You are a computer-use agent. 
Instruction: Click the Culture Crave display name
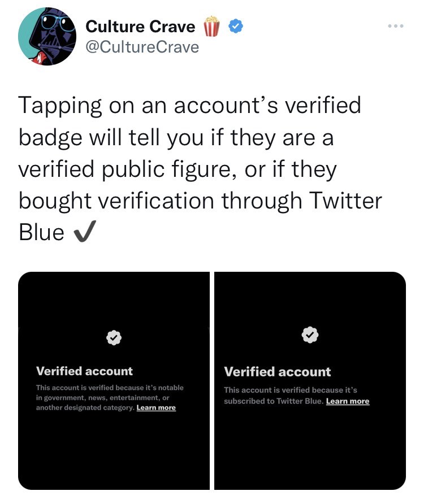(140, 27)
